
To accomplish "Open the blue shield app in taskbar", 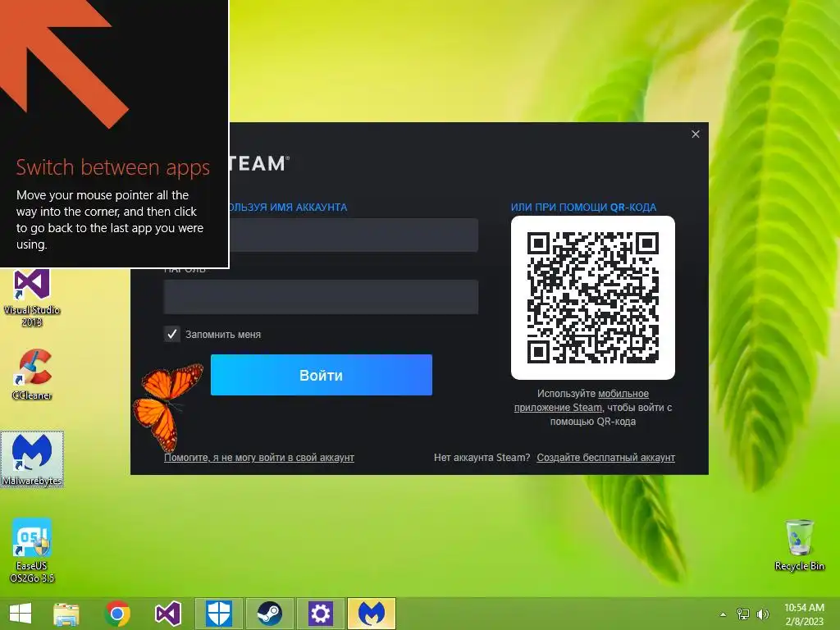I will [x=218, y=614].
